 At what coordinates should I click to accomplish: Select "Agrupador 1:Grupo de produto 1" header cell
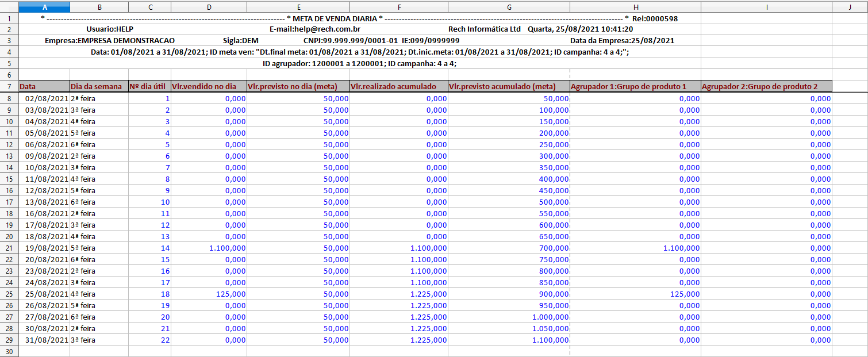635,87
